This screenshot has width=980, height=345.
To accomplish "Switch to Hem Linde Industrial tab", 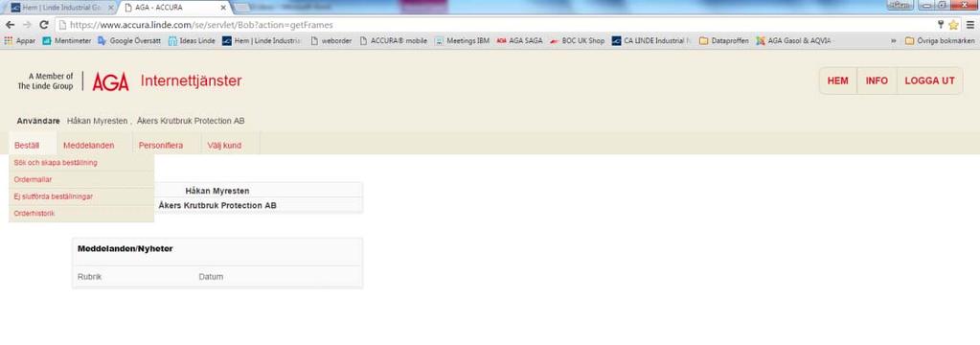I will (60, 8).
